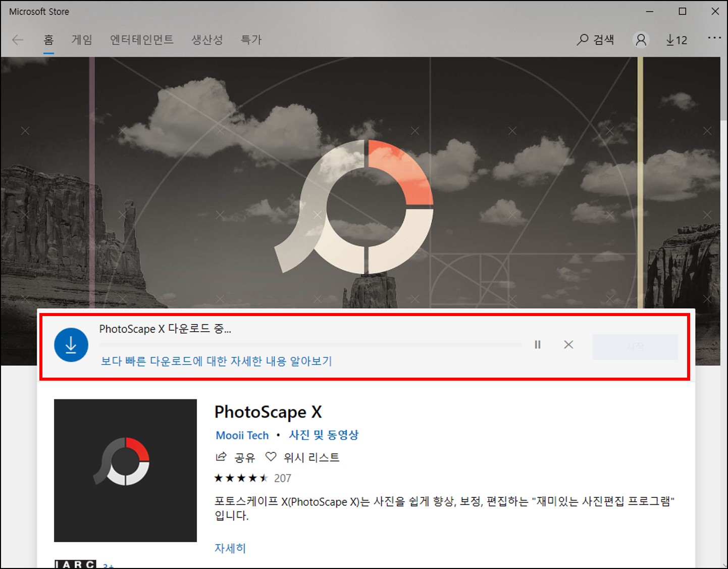The height and width of the screenshot is (569, 728).
Task: Click the star rating with 207 reviews
Action: click(253, 478)
